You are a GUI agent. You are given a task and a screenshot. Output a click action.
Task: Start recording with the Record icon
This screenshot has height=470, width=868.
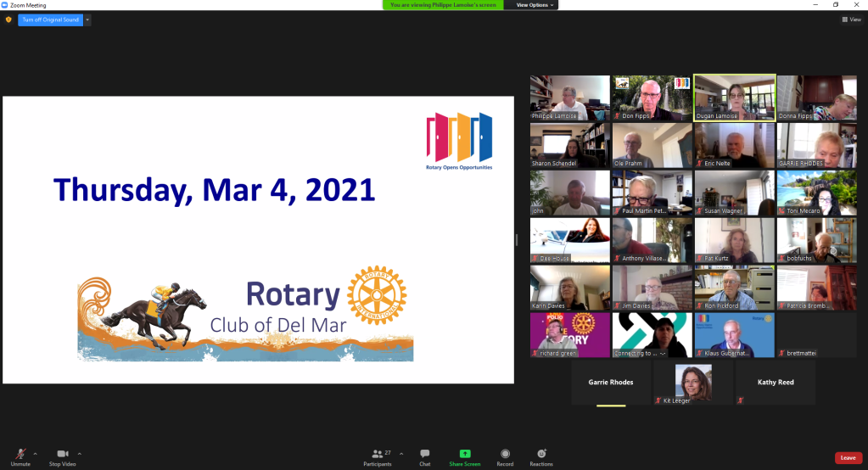[x=505, y=455]
